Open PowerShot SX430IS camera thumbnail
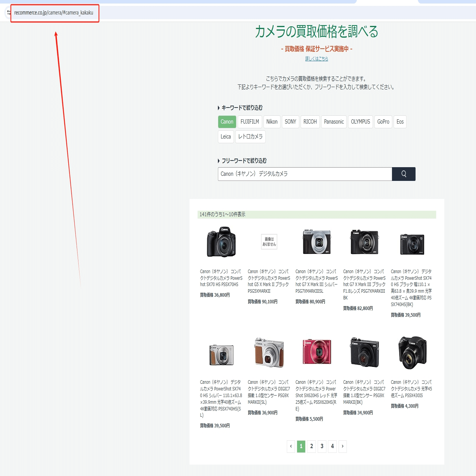The height and width of the screenshot is (476, 476). [x=412, y=352]
